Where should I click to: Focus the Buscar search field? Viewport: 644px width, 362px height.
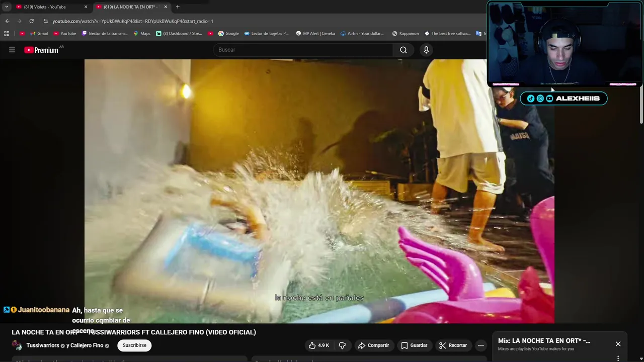303,50
